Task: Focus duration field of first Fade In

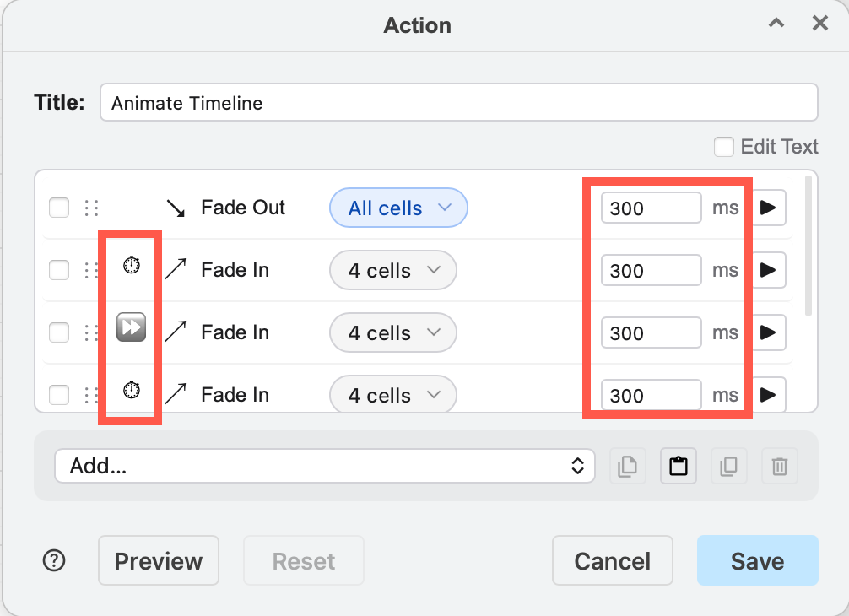Action: point(652,270)
